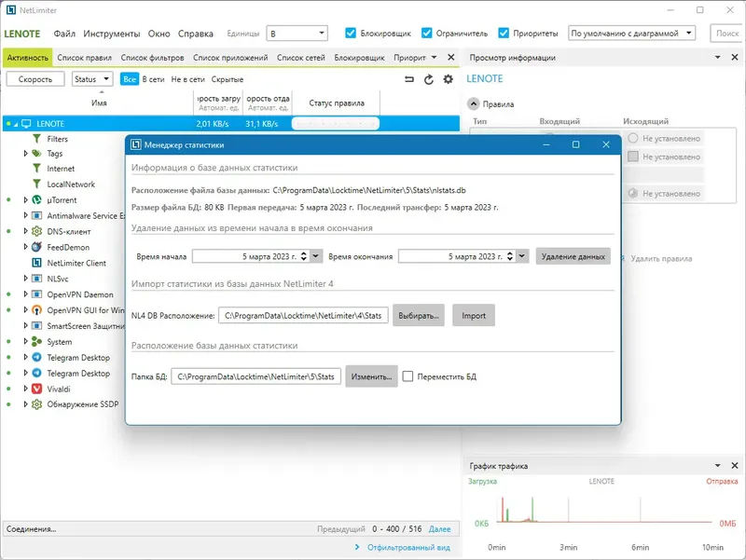Toggle the Приоритеты checkbox
The image size is (746, 560).
[504, 34]
